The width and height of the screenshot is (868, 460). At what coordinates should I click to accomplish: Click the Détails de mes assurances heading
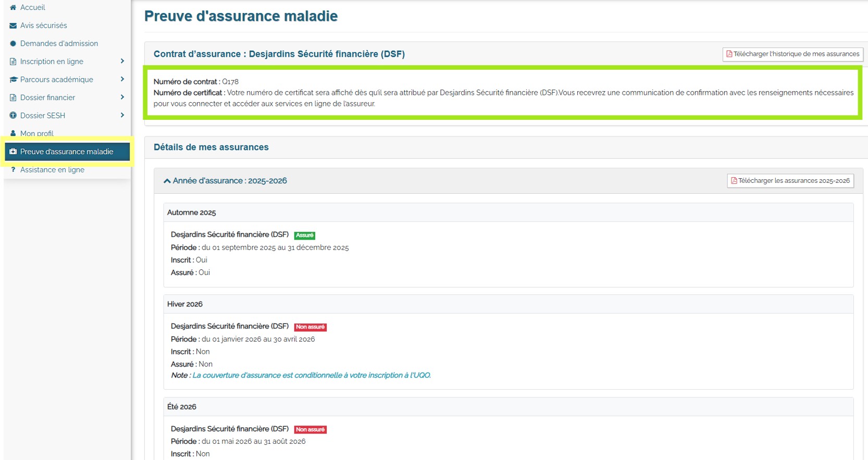click(211, 147)
